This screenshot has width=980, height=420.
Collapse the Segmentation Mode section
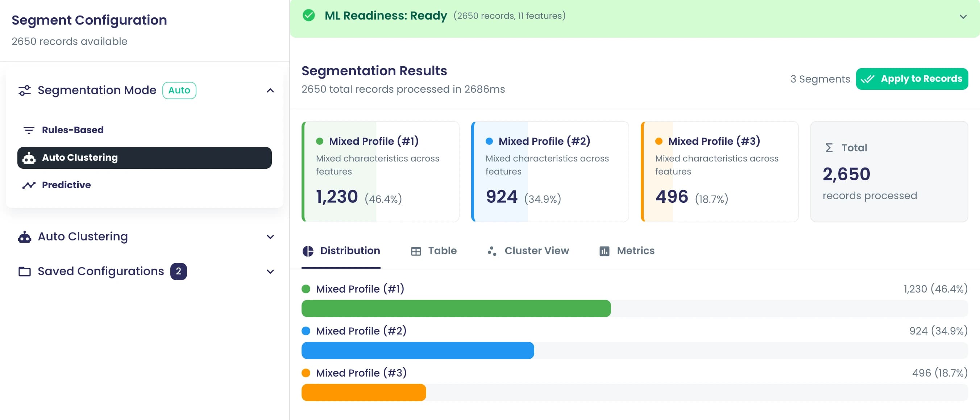(x=270, y=91)
